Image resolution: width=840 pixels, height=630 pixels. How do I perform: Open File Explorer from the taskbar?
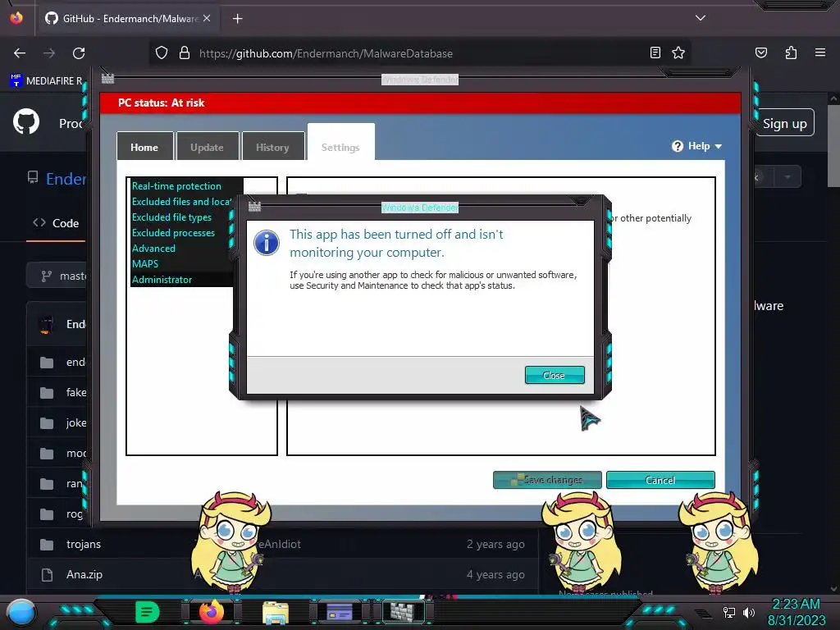point(276,612)
